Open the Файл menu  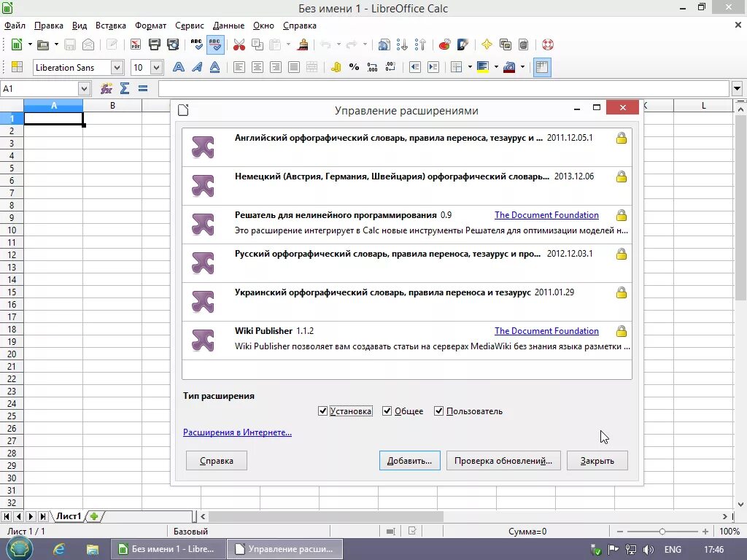15,26
